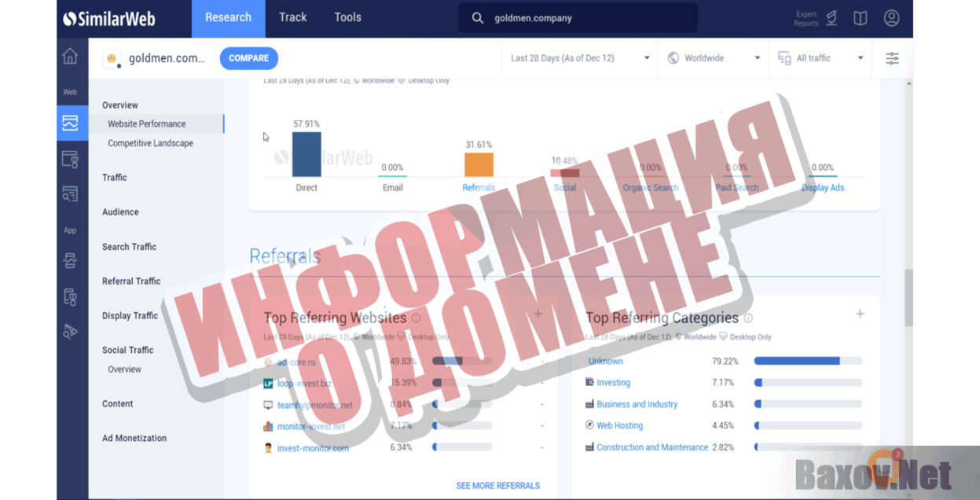Viewport: 980px width, 500px height.
Task: Click the 57.91% Direct value
Action: point(306,124)
